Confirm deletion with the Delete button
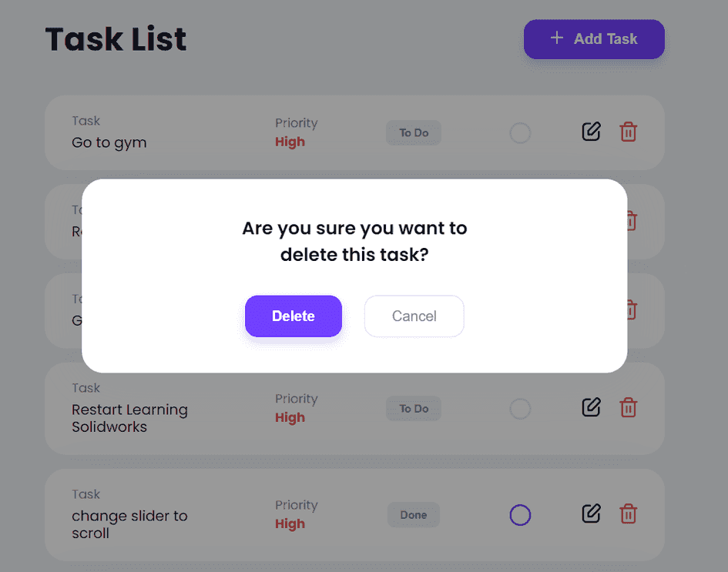The width and height of the screenshot is (728, 572). pos(294,316)
